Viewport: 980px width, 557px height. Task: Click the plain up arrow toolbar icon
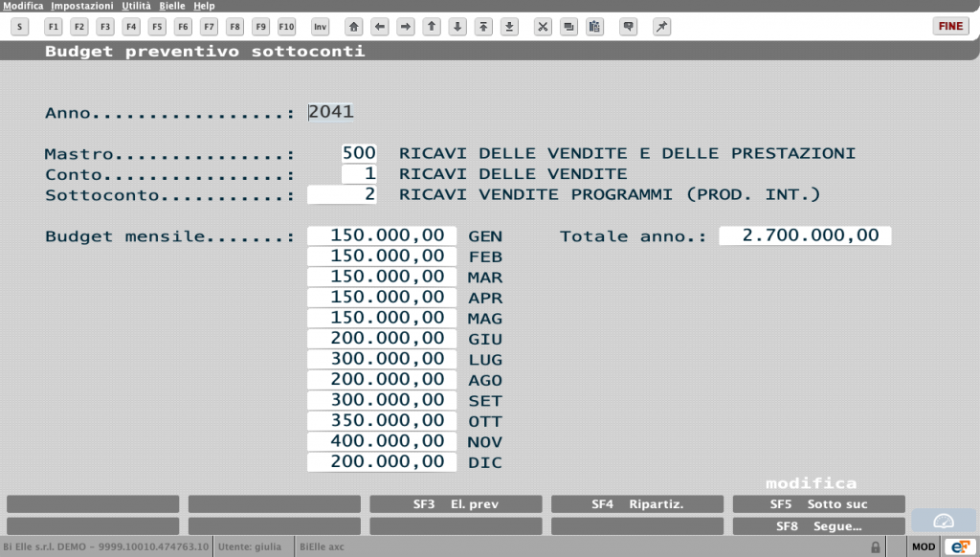(432, 27)
